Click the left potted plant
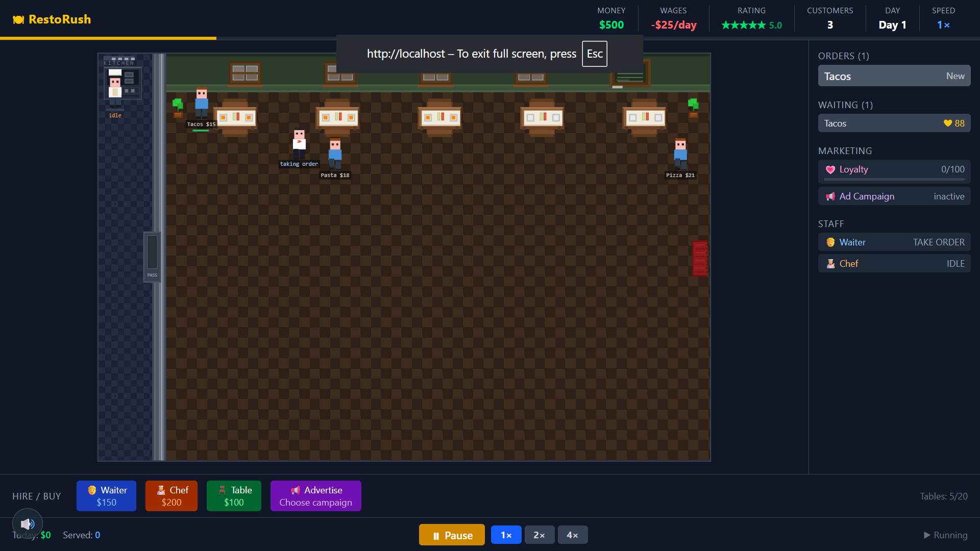The image size is (980, 551). tap(178, 108)
